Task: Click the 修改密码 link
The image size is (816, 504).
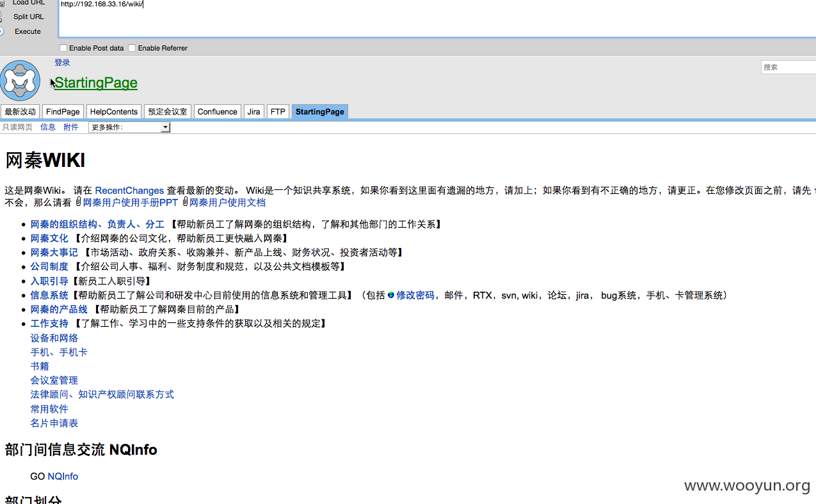Action: 415,295
